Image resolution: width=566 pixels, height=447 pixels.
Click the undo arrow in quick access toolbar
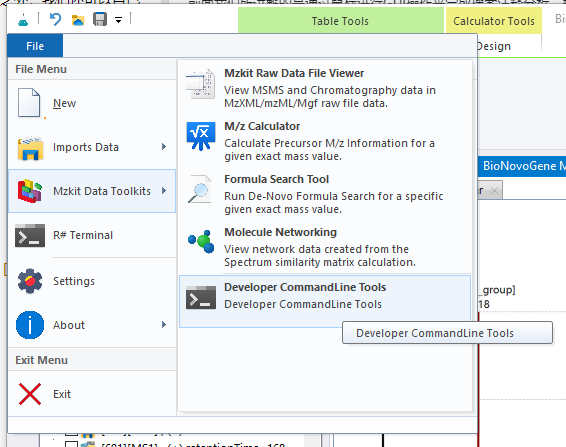tap(55, 19)
